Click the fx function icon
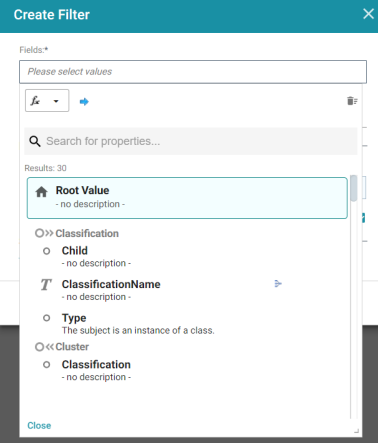The width and height of the screenshot is (378, 443). click(x=35, y=101)
